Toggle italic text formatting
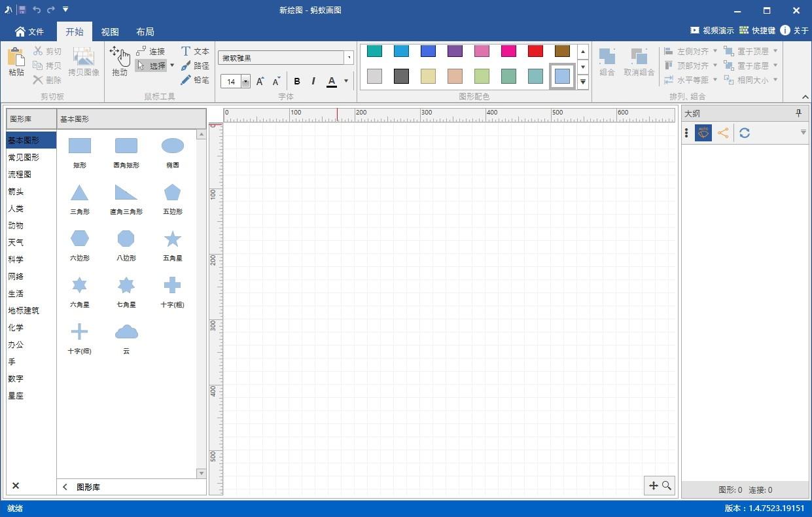The height and width of the screenshot is (517, 812). 313,81
